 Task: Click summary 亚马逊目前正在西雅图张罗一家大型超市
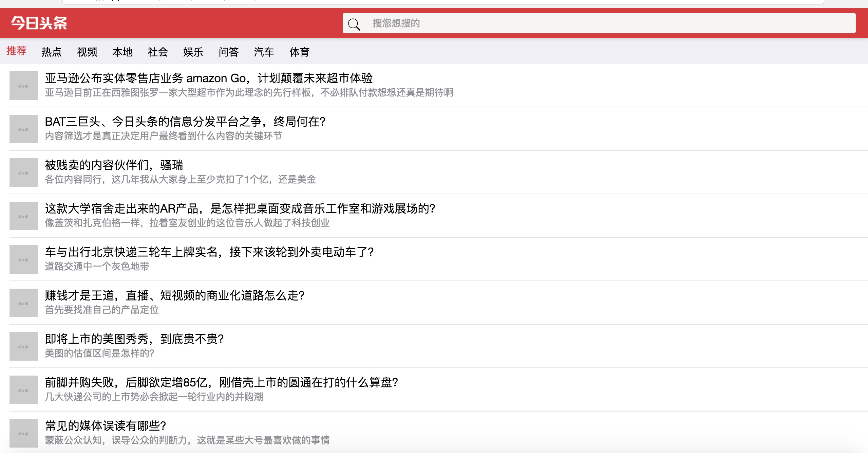[x=249, y=92]
